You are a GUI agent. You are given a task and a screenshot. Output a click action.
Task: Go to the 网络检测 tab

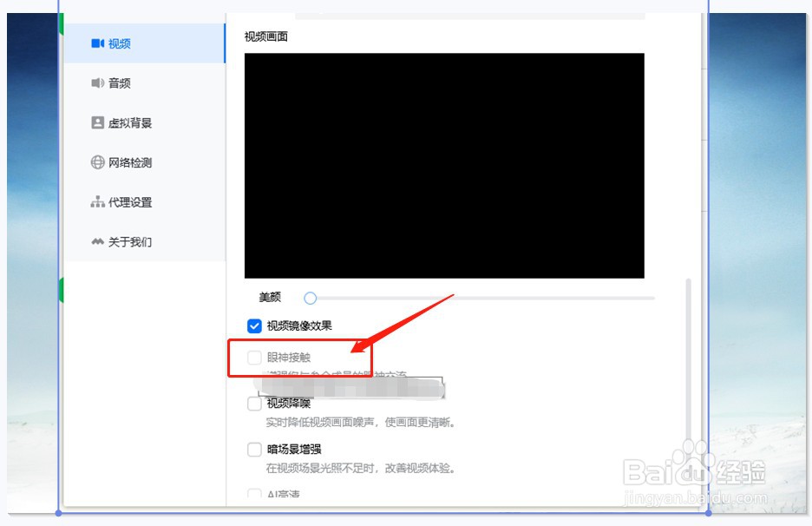coord(145,162)
